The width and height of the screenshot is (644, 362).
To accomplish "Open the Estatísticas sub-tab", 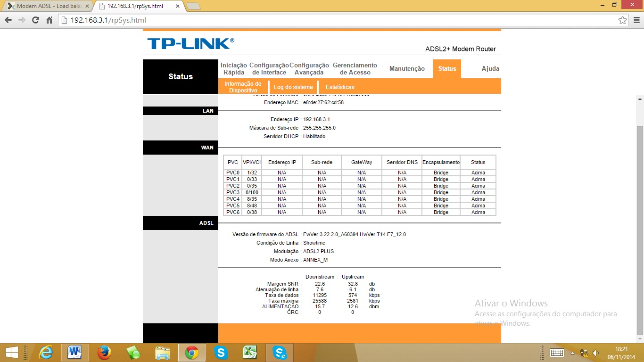I will (340, 87).
